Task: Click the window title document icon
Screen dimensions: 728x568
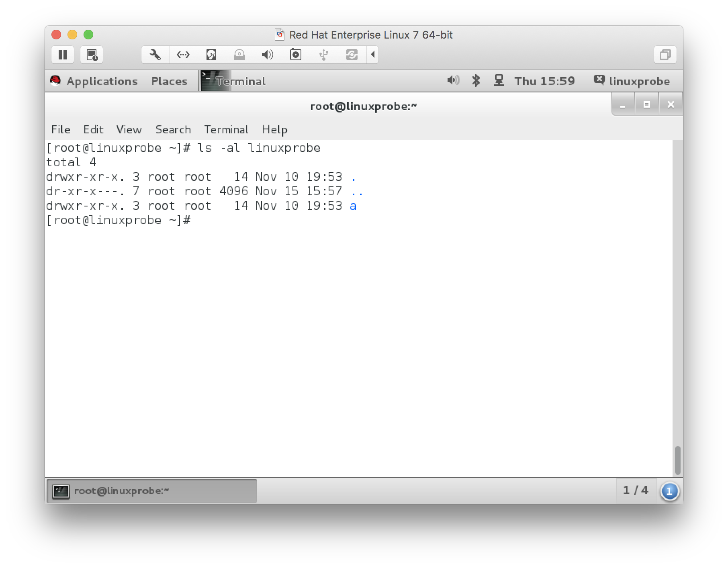Action: point(280,35)
